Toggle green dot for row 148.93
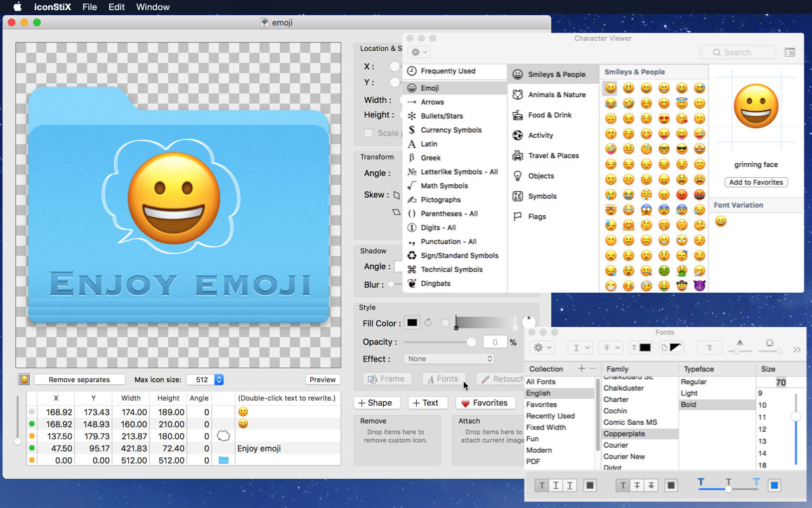 click(32, 424)
